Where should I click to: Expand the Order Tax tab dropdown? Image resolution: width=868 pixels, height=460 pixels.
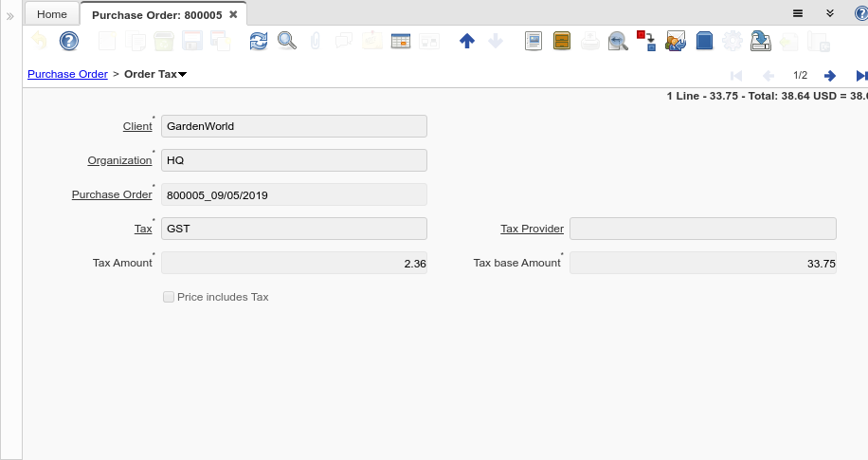182,74
